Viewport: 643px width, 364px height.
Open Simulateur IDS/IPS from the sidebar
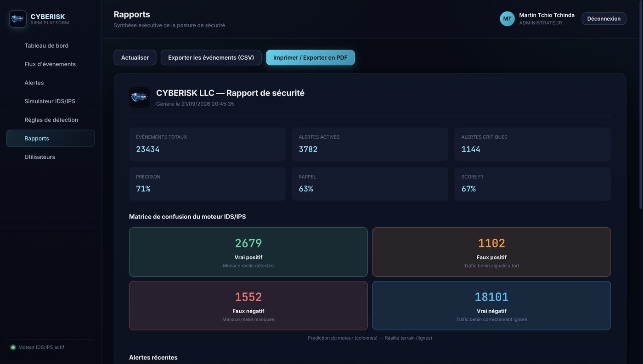click(51, 101)
